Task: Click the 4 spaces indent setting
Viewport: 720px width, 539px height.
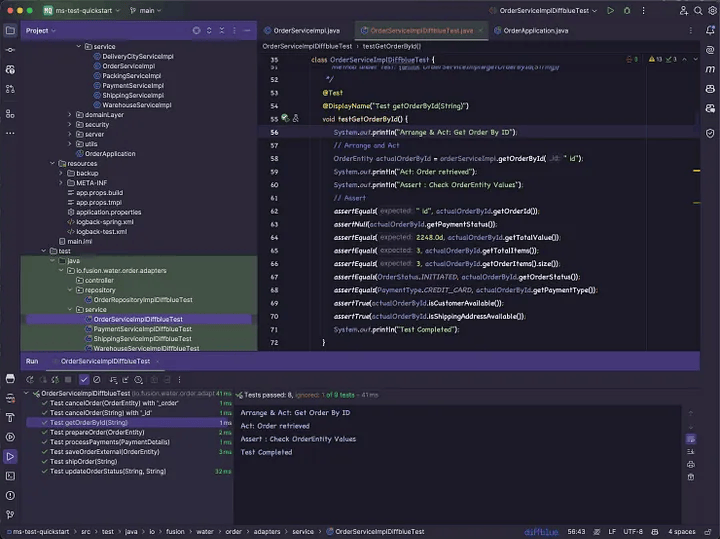Action: (x=682, y=532)
